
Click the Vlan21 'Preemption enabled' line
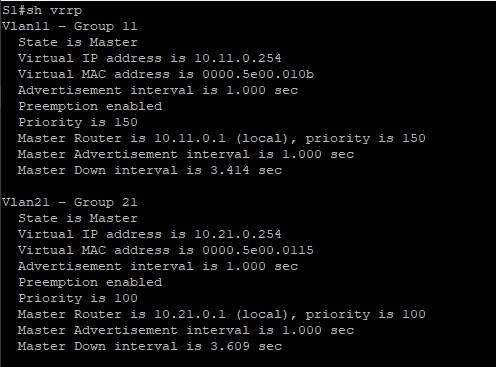[90, 283]
